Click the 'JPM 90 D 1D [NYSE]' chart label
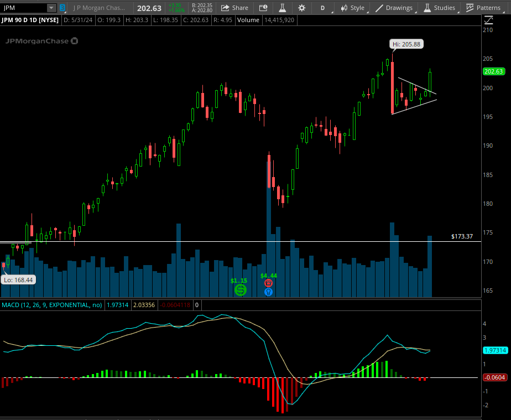 [30, 20]
